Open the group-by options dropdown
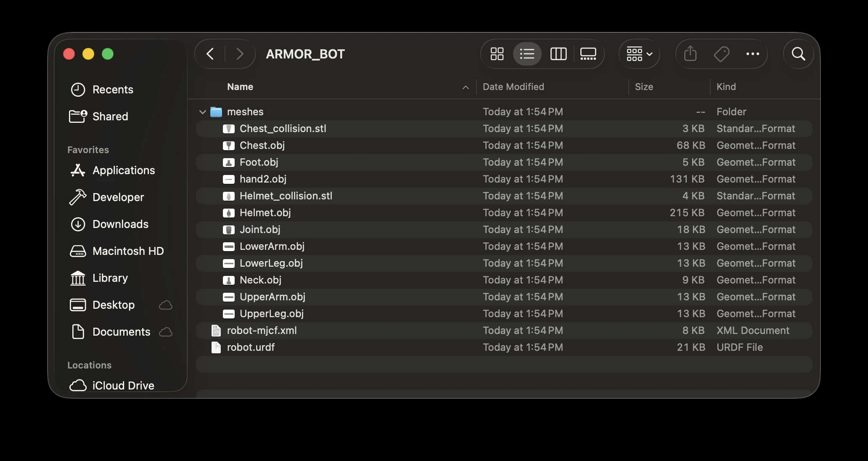 639,54
